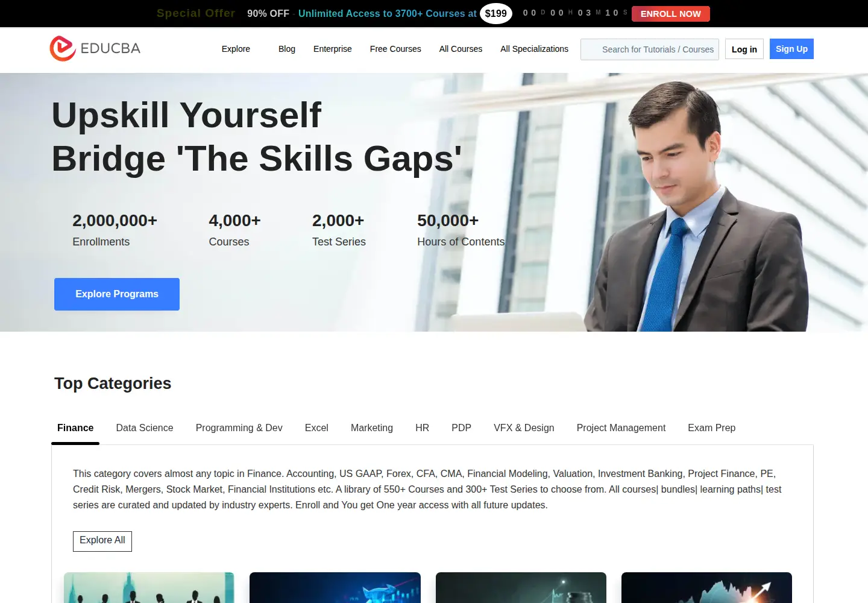Image resolution: width=868 pixels, height=603 pixels.
Task: Focus the Search for Tutorials / Courses field
Action: pos(650,49)
